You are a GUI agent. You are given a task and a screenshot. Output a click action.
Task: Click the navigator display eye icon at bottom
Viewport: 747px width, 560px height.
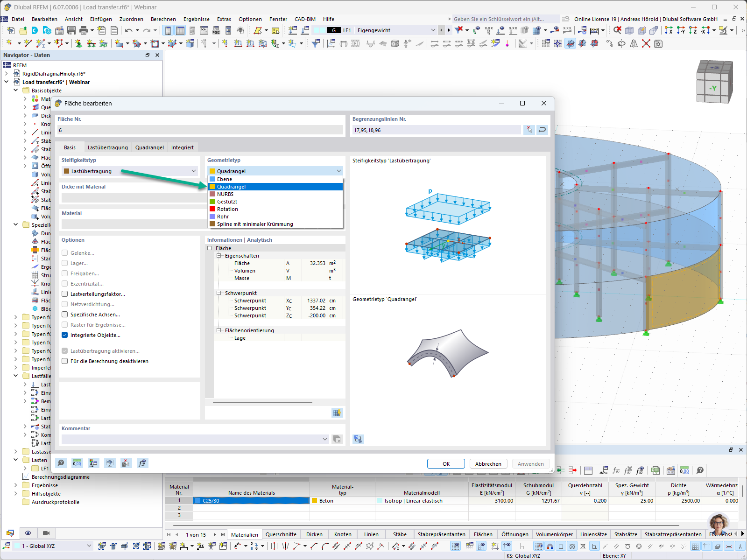click(28, 533)
